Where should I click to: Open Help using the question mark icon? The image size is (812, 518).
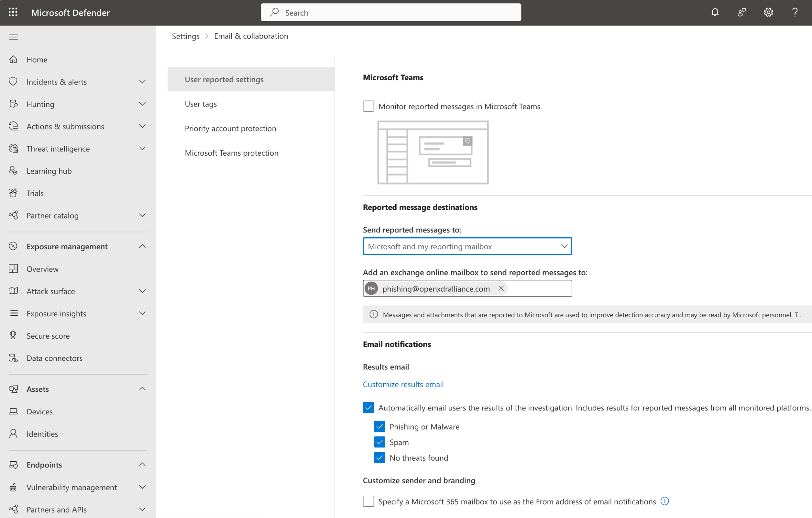pos(795,12)
